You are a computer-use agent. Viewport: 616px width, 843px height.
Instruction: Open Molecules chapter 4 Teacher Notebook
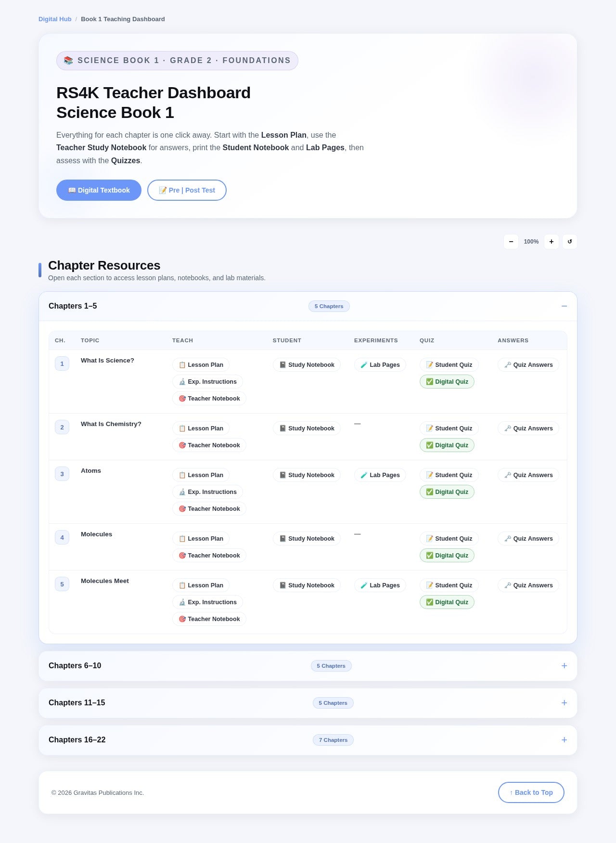pos(209,556)
